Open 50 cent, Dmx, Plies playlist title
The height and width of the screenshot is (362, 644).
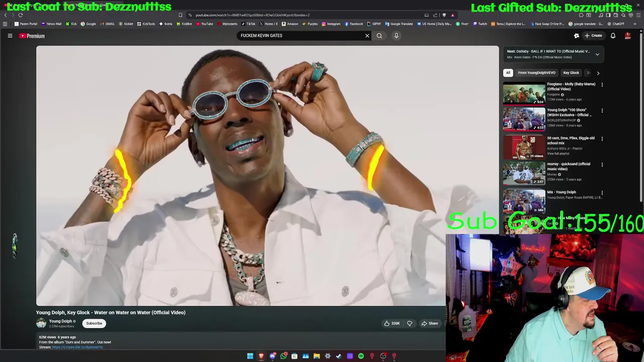[x=571, y=140]
